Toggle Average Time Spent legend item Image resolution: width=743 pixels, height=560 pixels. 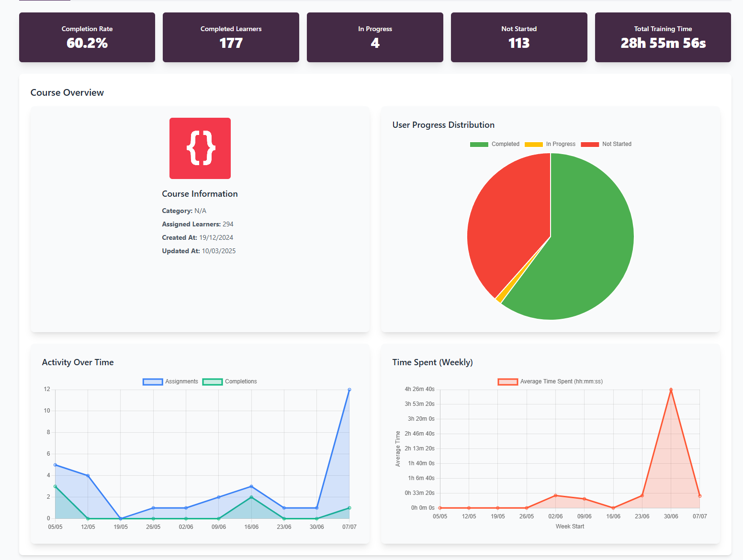click(x=551, y=381)
